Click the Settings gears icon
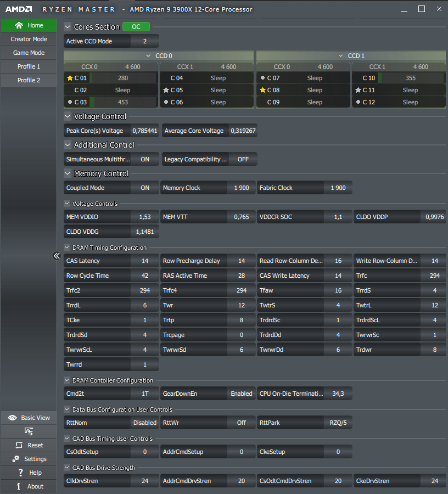Viewport: 448px width, 494px height. [x=16, y=459]
